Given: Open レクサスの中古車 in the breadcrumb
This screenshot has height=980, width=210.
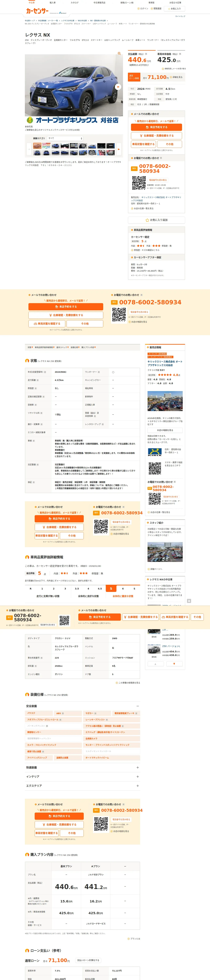Looking at the screenshot, I should tap(68, 21).
